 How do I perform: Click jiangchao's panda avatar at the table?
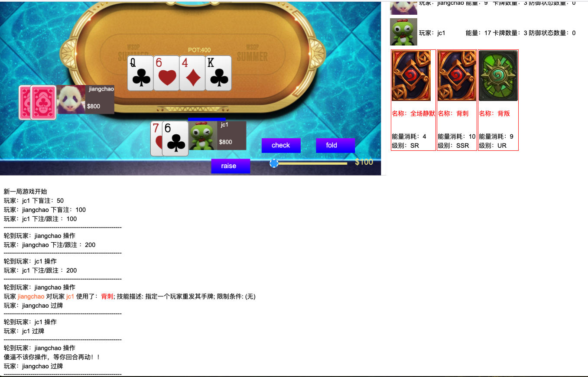tap(71, 100)
